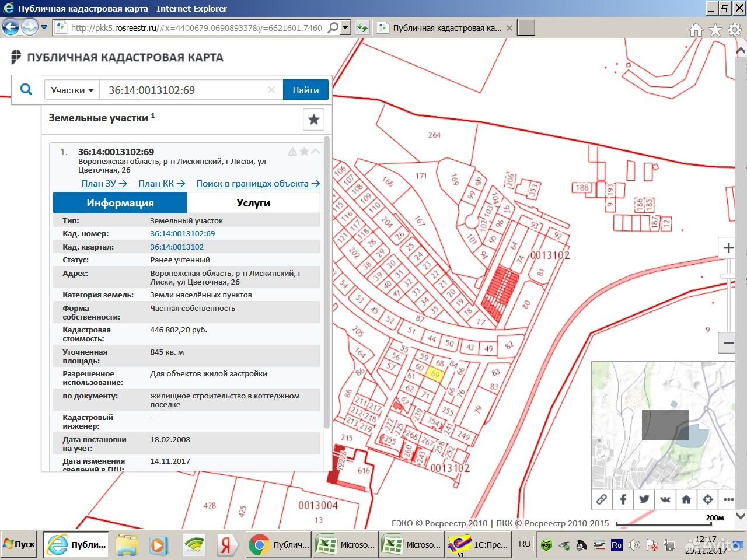
Task: Switch to the 1С:Пре... taskbar window
Action: pyautogui.click(x=477, y=545)
